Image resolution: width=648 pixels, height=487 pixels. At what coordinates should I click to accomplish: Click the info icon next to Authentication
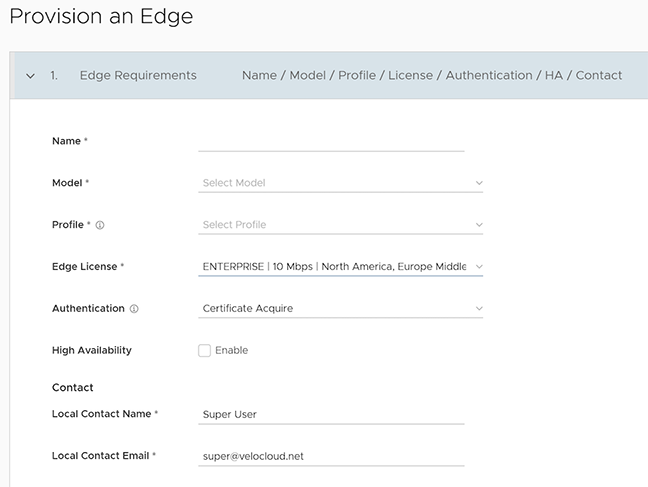pos(134,310)
